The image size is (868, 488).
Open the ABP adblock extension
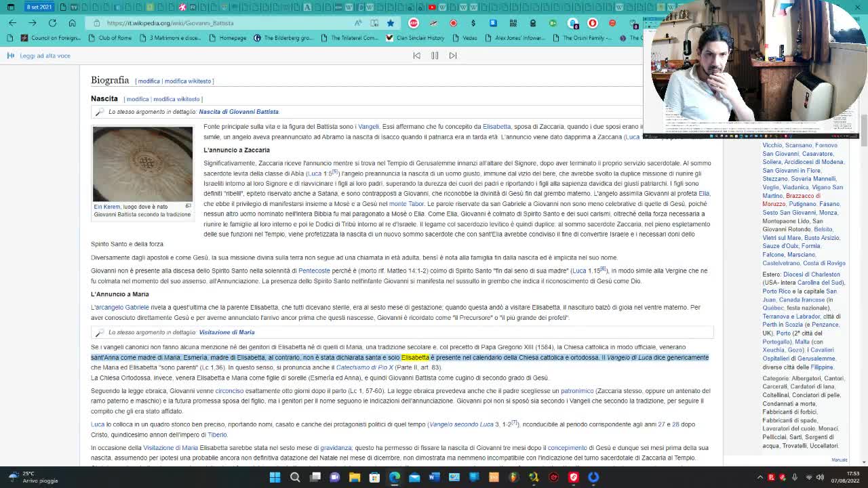pos(414,23)
